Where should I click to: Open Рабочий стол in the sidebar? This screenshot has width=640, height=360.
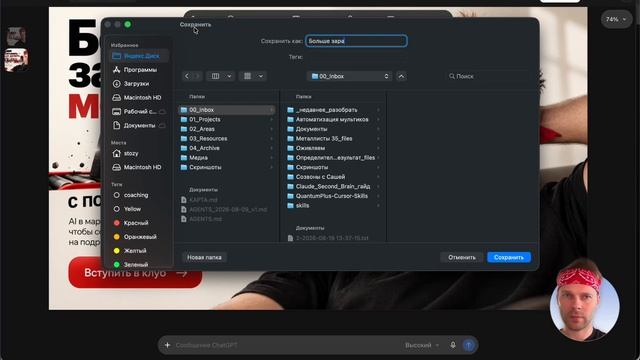click(139, 111)
